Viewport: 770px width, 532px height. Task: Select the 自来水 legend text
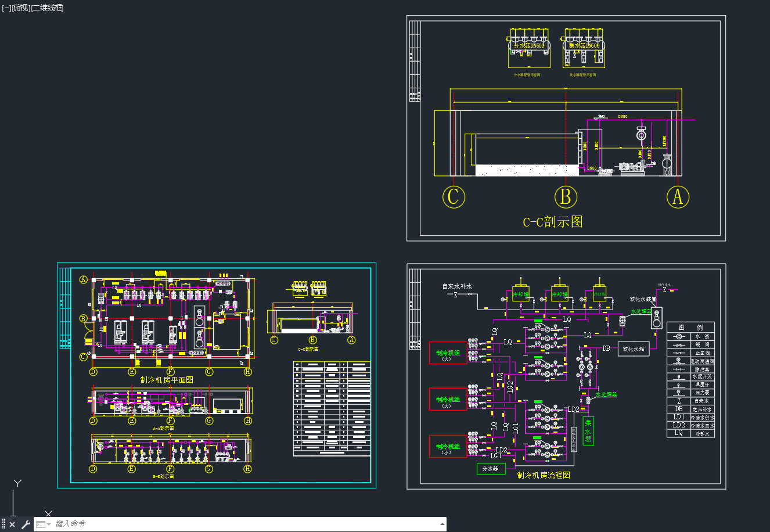[x=701, y=401]
